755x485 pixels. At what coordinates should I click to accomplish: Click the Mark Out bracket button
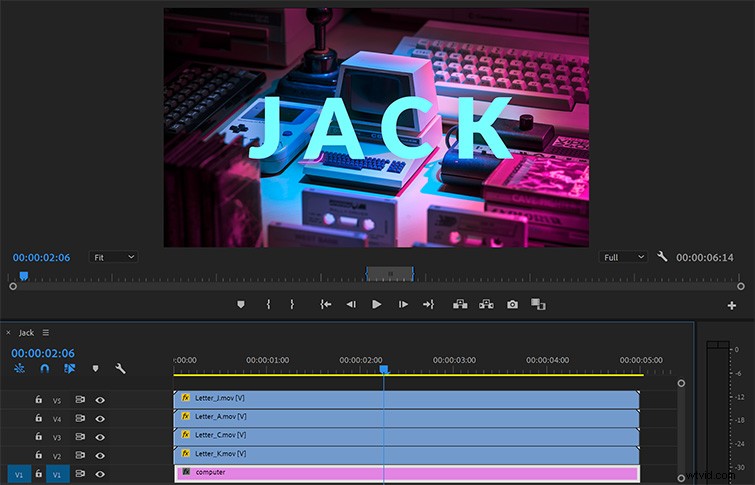click(292, 304)
